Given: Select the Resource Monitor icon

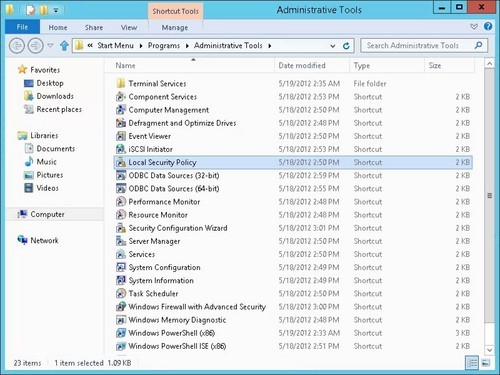Looking at the screenshot, I should tap(121, 215).
